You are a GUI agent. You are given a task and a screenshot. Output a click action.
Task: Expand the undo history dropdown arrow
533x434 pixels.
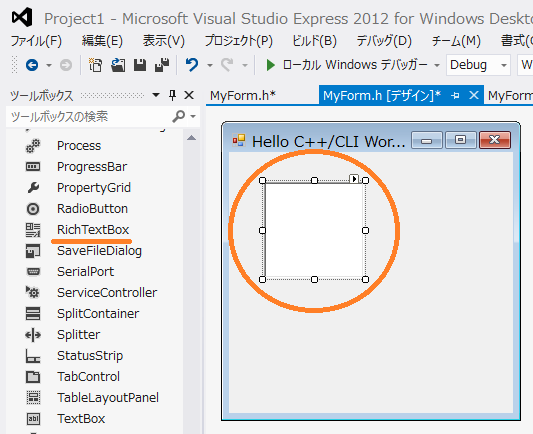coord(210,65)
